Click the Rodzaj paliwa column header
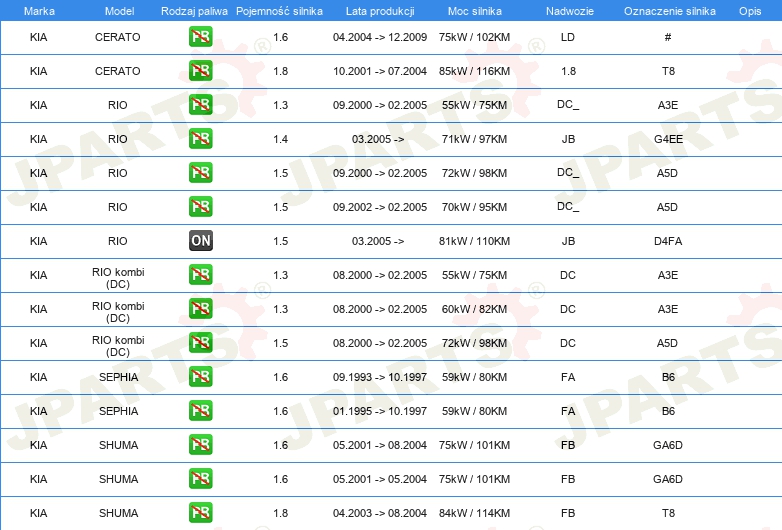 pyautogui.click(x=194, y=11)
